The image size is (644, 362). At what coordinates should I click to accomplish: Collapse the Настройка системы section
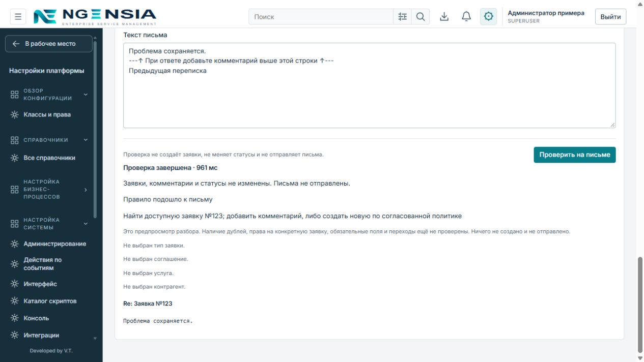pyautogui.click(x=50, y=224)
